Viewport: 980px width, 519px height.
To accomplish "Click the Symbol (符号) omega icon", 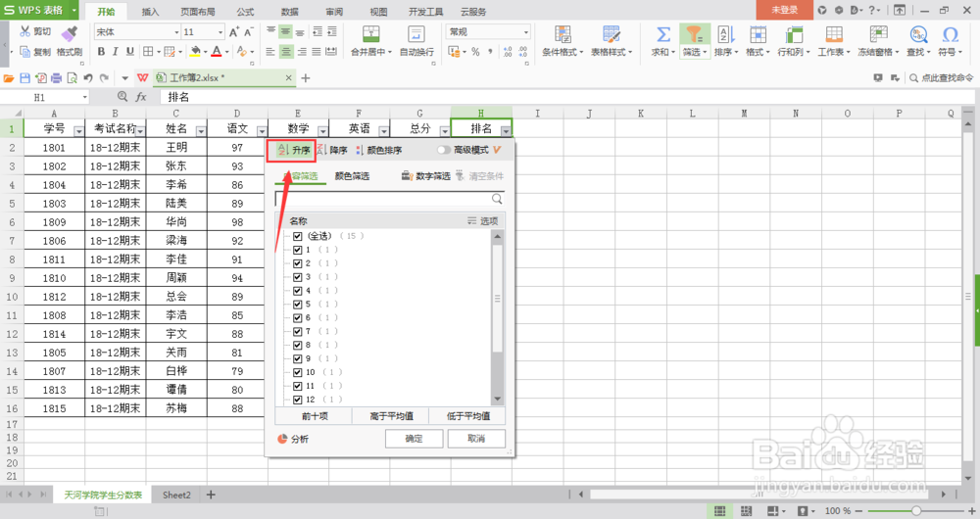I will click(x=950, y=33).
